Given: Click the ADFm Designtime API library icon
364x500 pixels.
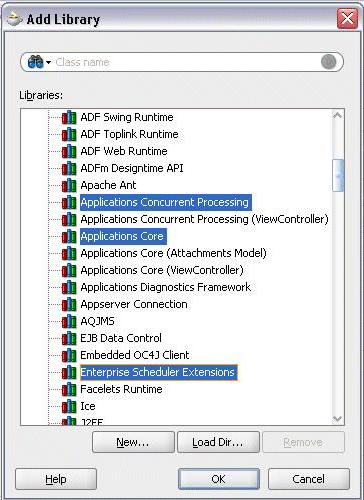Looking at the screenshot, I should tap(69, 168).
